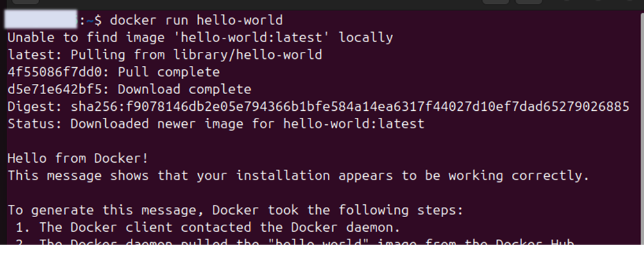This screenshot has height=253, width=644.
Task: Click the 'Docker daemon.' text in step 1
Action: pyautogui.click(x=346, y=227)
